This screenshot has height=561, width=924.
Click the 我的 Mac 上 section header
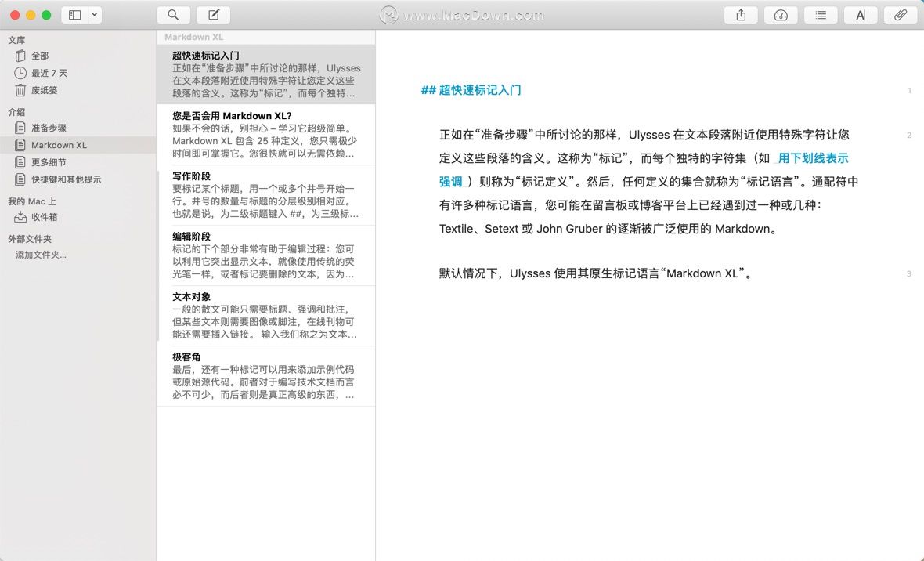32,201
